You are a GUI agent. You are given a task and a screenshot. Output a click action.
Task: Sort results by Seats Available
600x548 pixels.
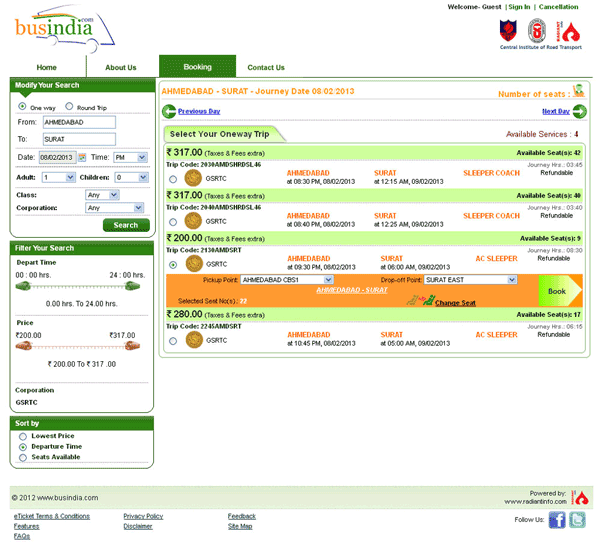[23, 458]
